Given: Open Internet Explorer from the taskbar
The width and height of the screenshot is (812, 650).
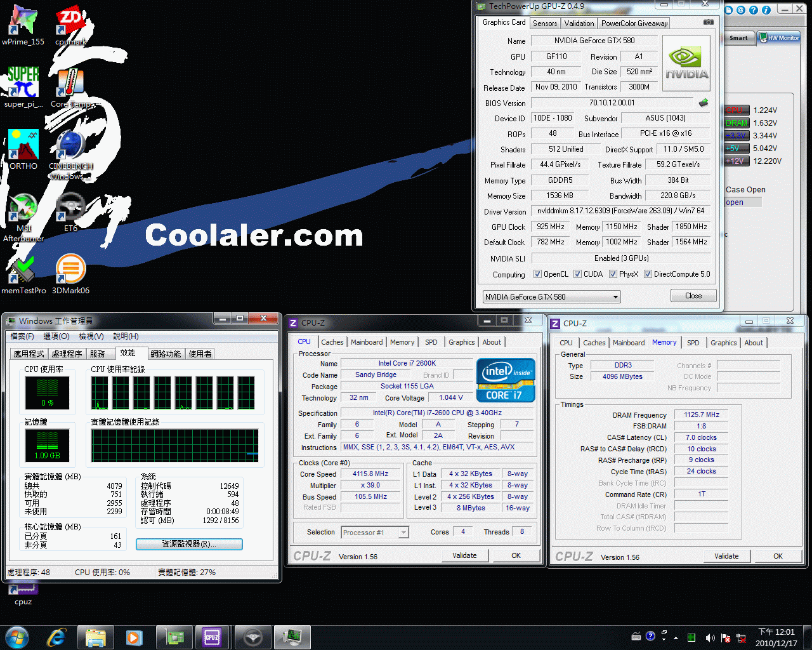Looking at the screenshot, I should point(56,637).
